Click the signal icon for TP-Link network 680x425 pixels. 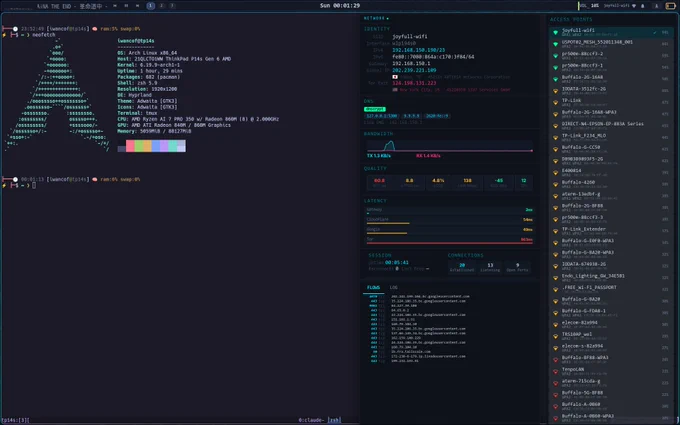click(x=555, y=103)
